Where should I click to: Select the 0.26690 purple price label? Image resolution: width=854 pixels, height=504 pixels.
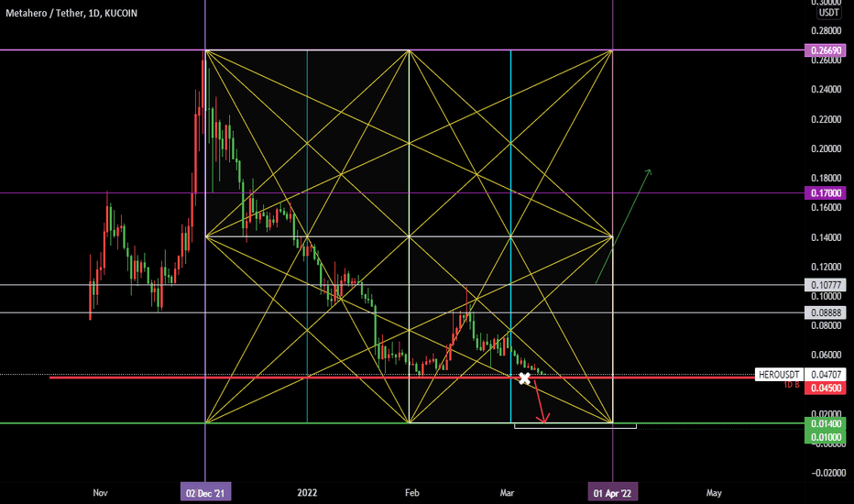tap(826, 50)
